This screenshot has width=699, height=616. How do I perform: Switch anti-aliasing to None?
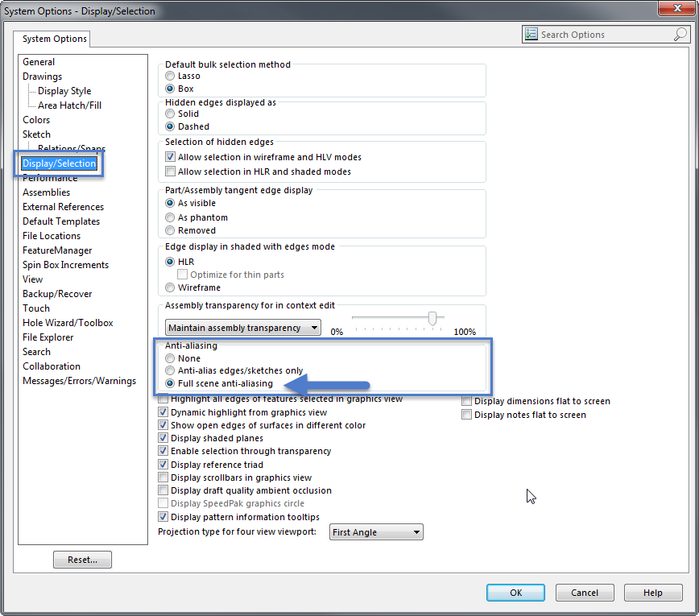pyautogui.click(x=169, y=358)
